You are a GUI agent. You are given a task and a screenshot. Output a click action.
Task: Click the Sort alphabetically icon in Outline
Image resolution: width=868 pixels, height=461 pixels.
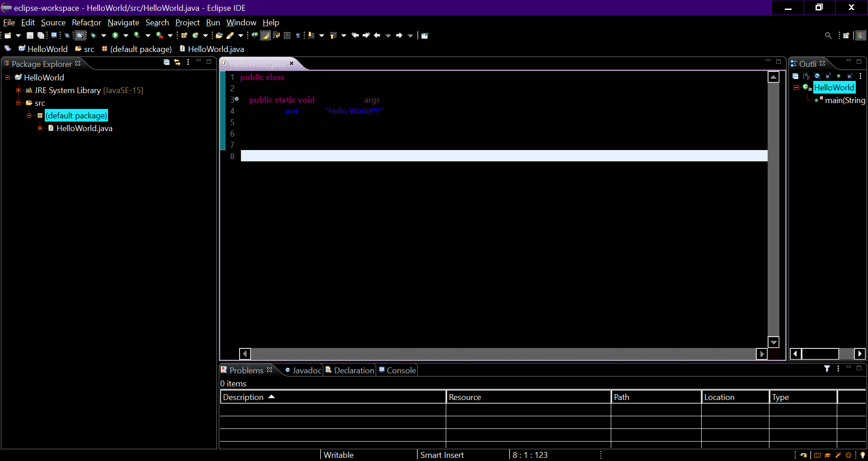tap(806, 76)
